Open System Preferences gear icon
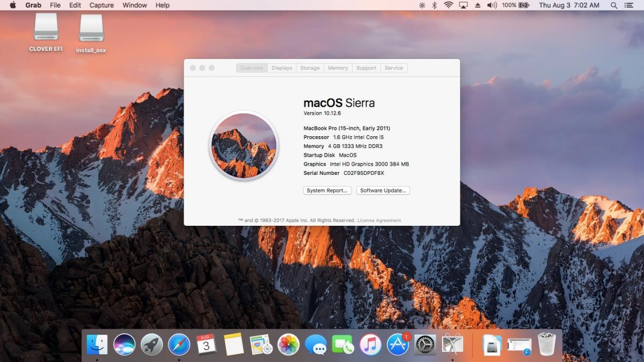 click(x=425, y=344)
